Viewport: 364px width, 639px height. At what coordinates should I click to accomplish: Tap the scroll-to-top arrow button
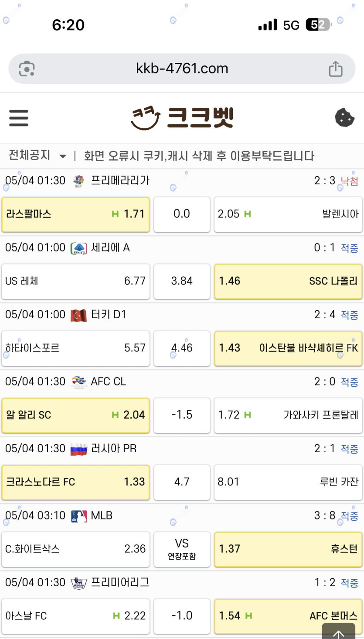pyautogui.click(x=338, y=632)
